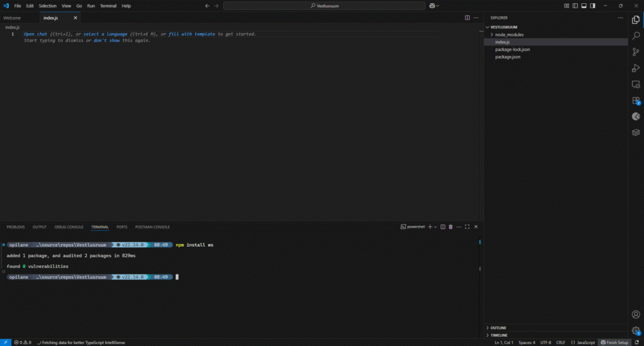Click the Accounts icon
This screenshot has width=644, height=346.
coord(636,314)
